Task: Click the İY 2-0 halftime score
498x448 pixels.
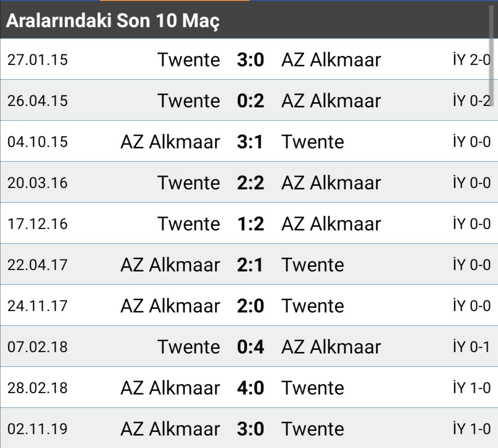Action: click(x=472, y=60)
